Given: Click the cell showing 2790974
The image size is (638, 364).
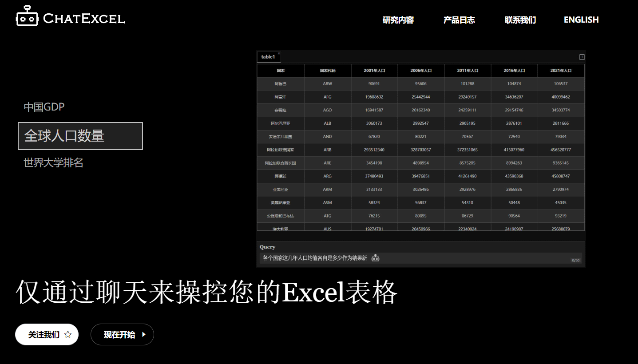Looking at the screenshot, I should pyautogui.click(x=561, y=190).
